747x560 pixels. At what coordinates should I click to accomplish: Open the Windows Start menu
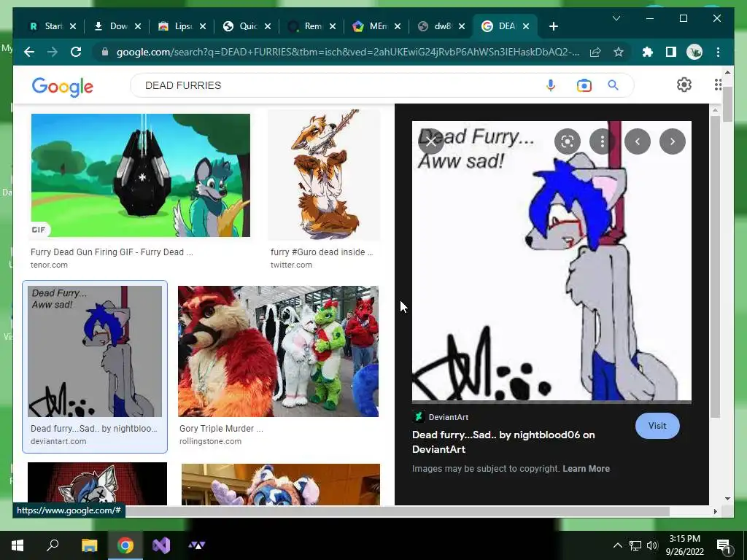tap(18, 545)
